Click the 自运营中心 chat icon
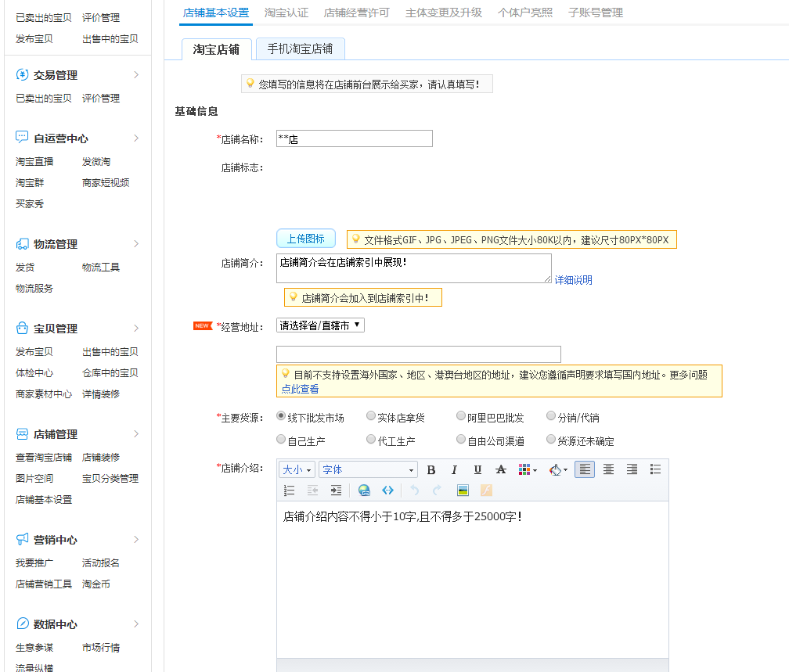 pos(22,137)
